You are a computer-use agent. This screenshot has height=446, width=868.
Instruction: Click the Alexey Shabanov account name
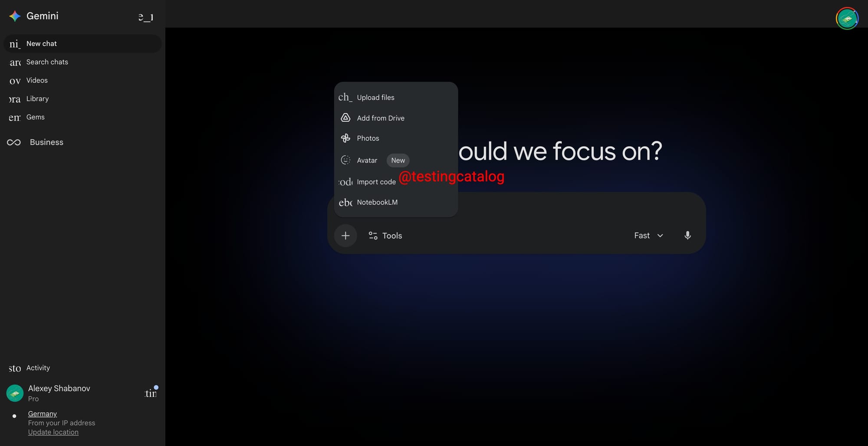pos(59,388)
